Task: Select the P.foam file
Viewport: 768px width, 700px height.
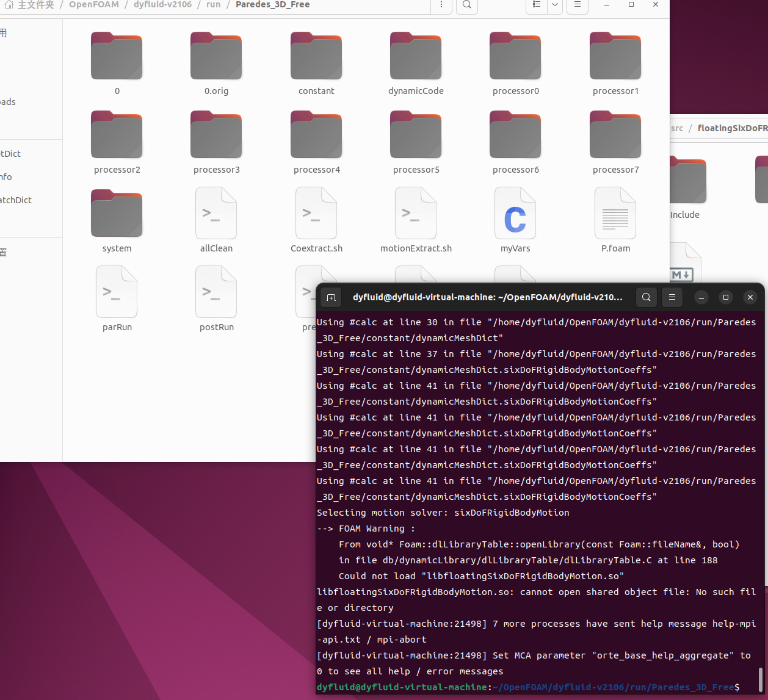Action: click(x=615, y=213)
